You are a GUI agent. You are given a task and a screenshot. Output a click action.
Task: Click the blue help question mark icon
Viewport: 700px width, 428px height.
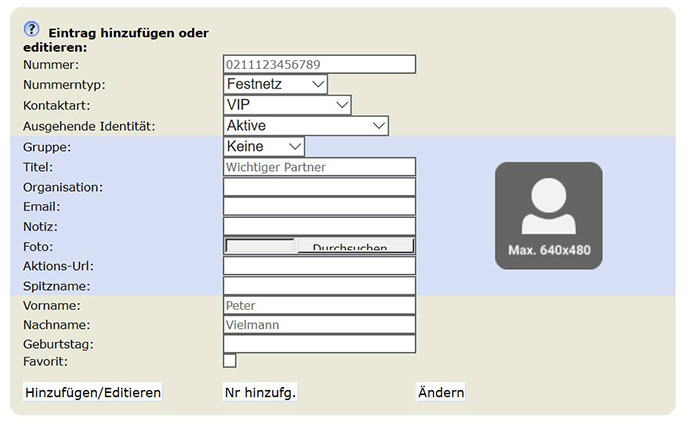(31, 30)
